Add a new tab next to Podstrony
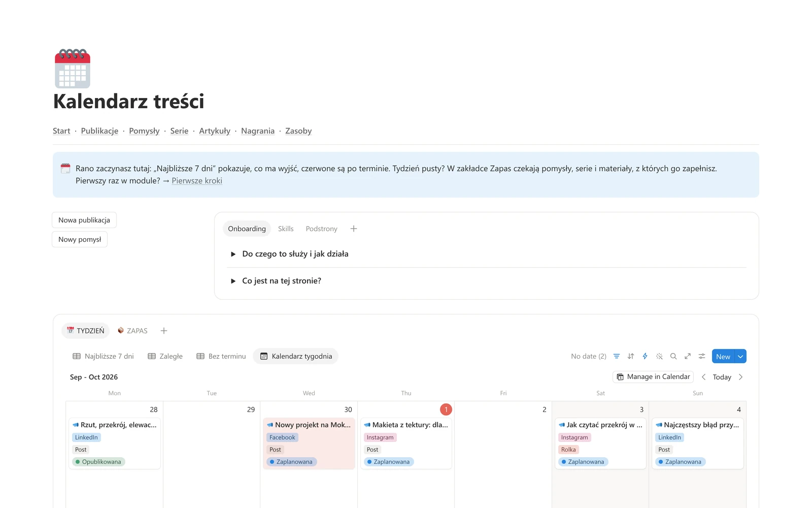The width and height of the screenshot is (812, 508). (x=354, y=229)
